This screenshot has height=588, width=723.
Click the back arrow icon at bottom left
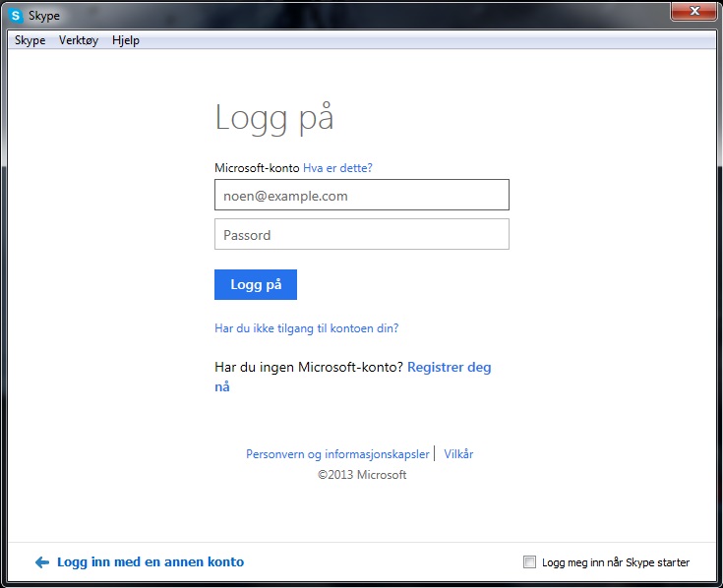pyautogui.click(x=42, y=562)
